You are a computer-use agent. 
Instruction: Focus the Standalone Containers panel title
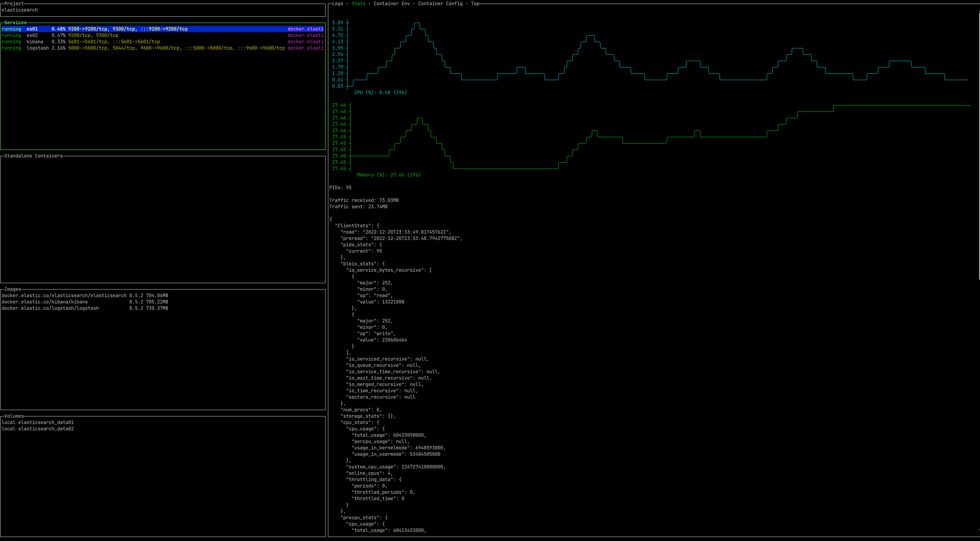click(34, 156)
